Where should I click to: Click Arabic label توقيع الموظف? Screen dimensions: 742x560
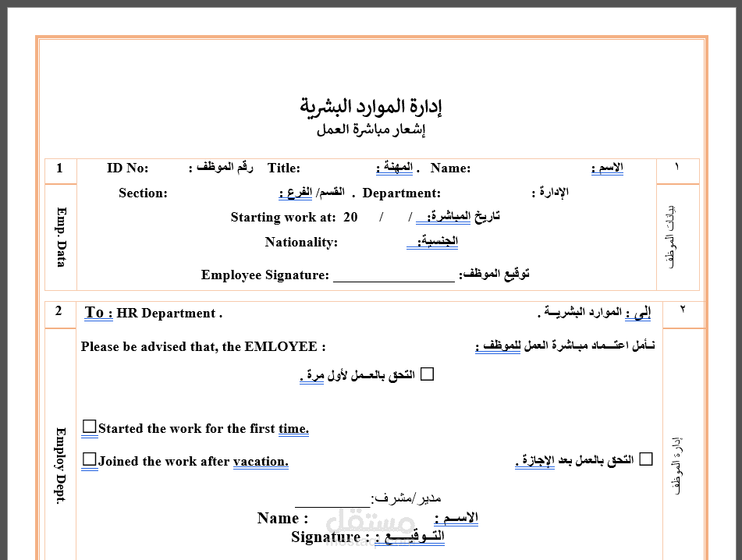(494, 274)
